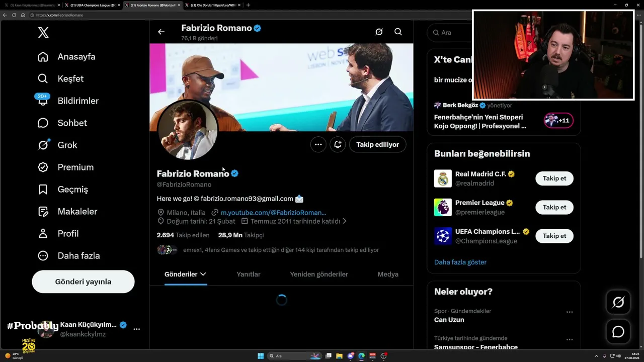The width and height of the screenshot is (644, 362).
Task: Click the search icon in profile header
Action: point(398,32)
